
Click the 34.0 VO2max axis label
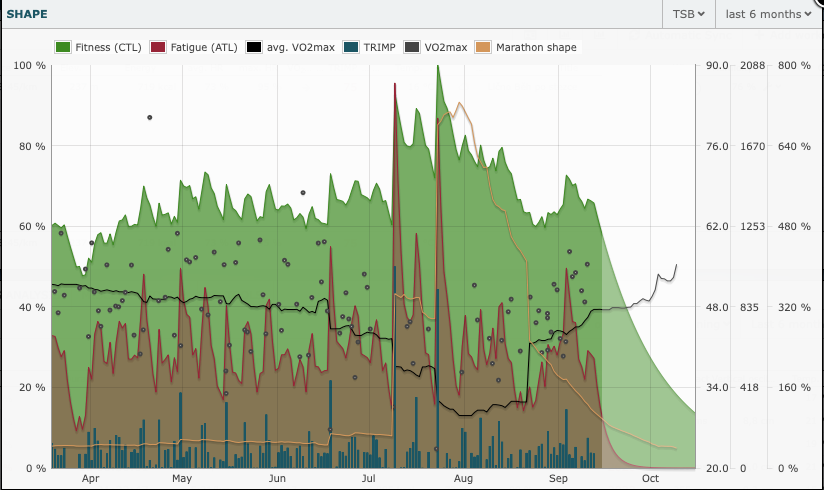pyautogui.click(x=717, y=387)
